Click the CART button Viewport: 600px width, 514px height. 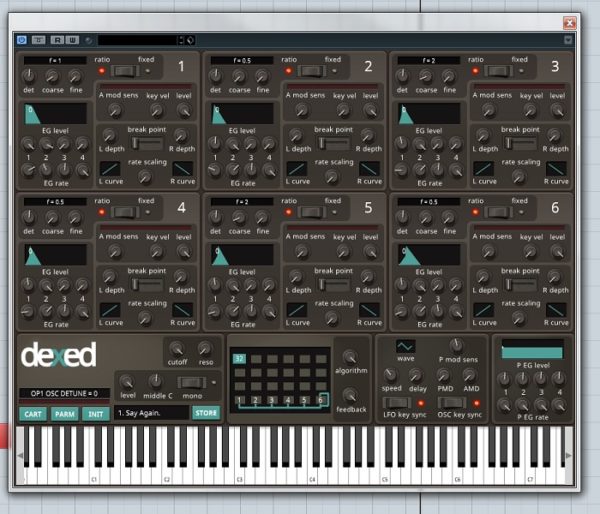click(33, 414)
